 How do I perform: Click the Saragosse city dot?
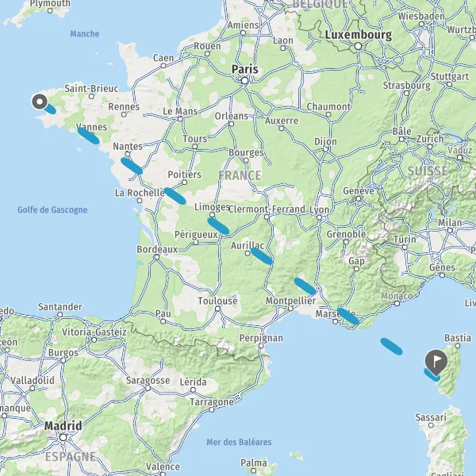(x=148, y=388)
